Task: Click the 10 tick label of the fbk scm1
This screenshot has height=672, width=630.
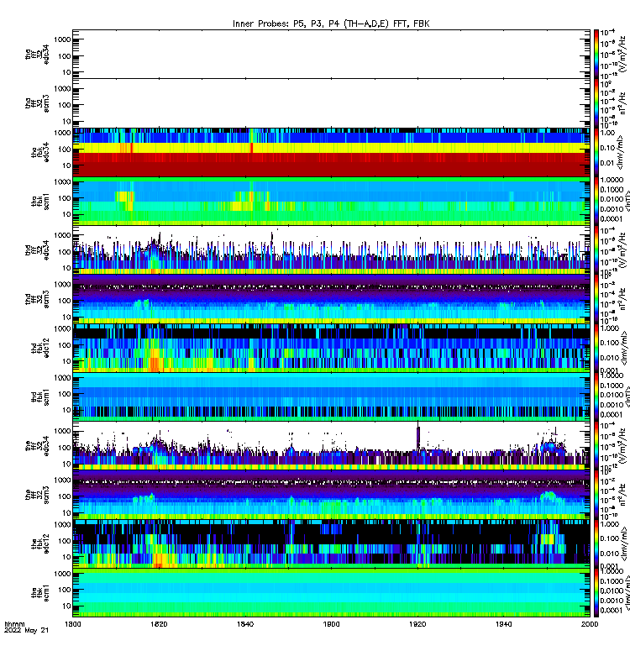Action: click(66, 606)
